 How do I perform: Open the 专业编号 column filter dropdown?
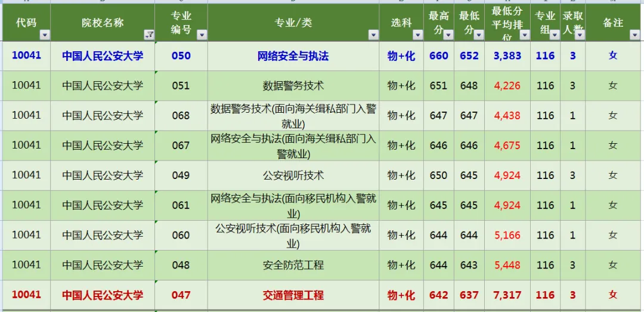202,35
